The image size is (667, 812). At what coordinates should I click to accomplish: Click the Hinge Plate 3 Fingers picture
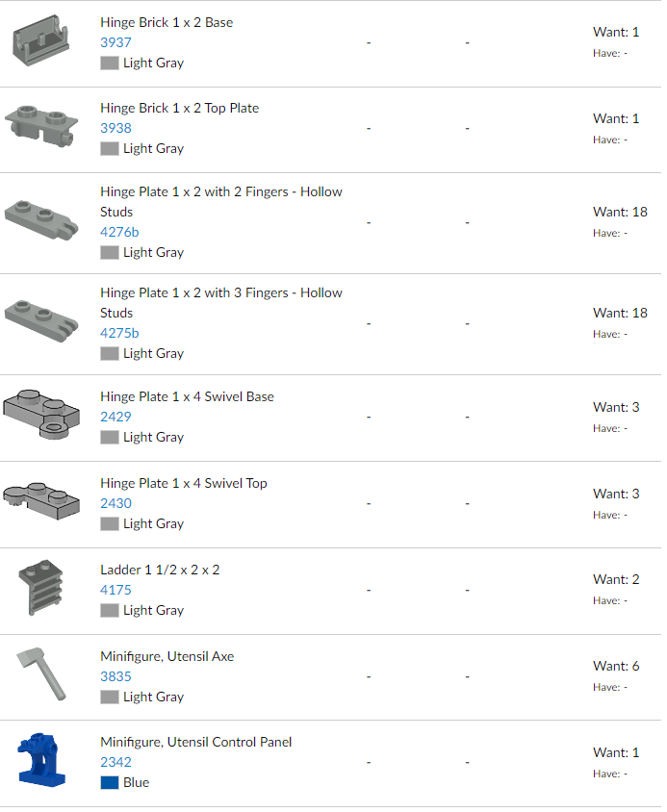click(41, 321)
